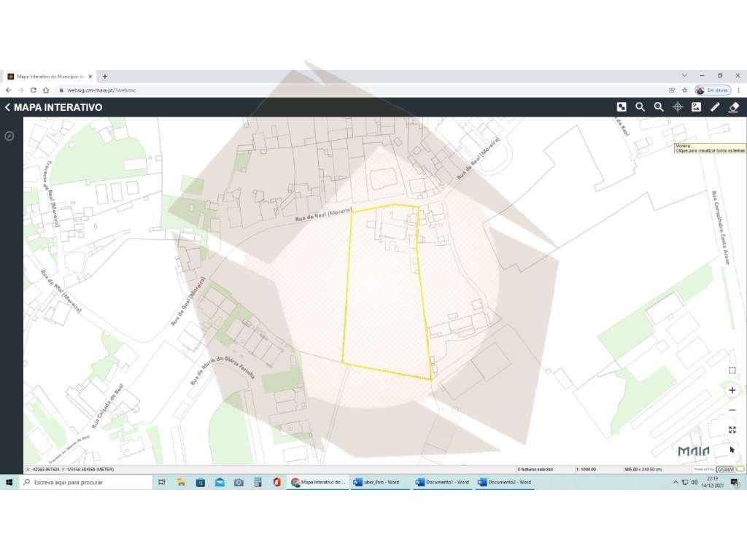
Task: Open the layers/themes tool in the map toolbar
Action: coord(622,107)
